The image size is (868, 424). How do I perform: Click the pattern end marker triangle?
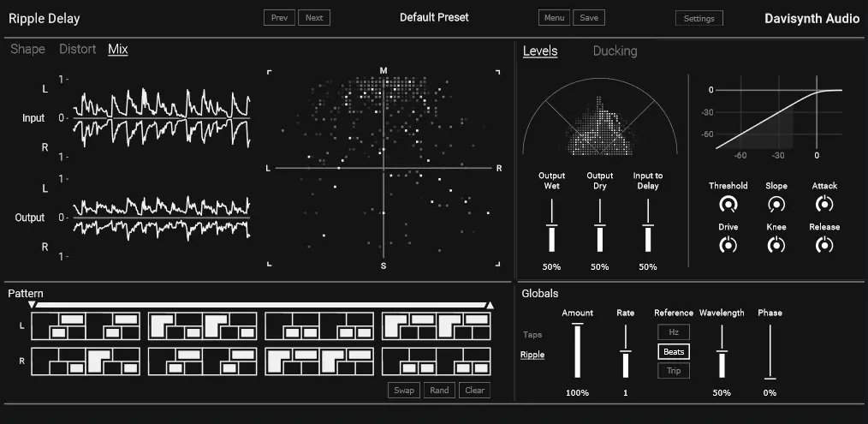point(490,305)
